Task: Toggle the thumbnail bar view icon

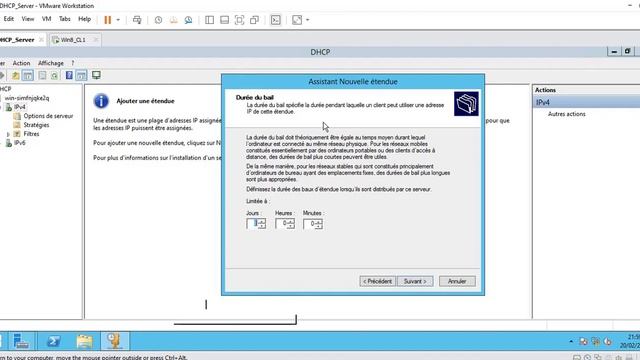Action: (224, 20)
